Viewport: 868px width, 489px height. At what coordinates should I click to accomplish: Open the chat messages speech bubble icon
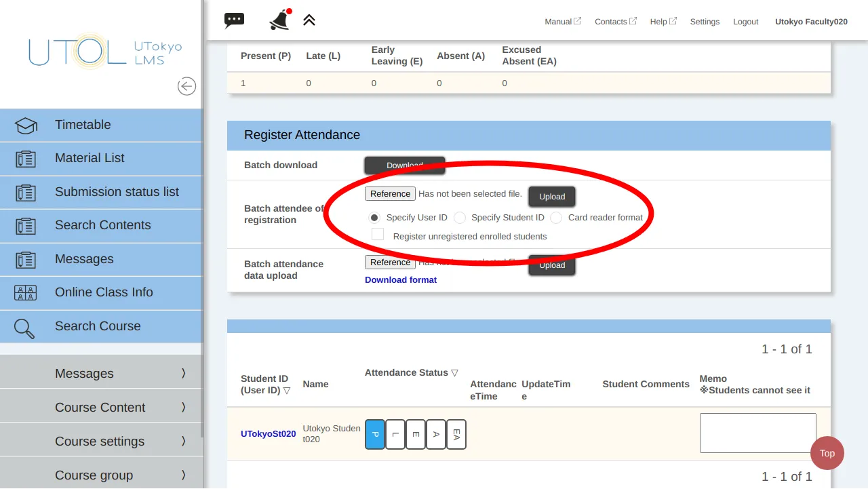[234, 20]
